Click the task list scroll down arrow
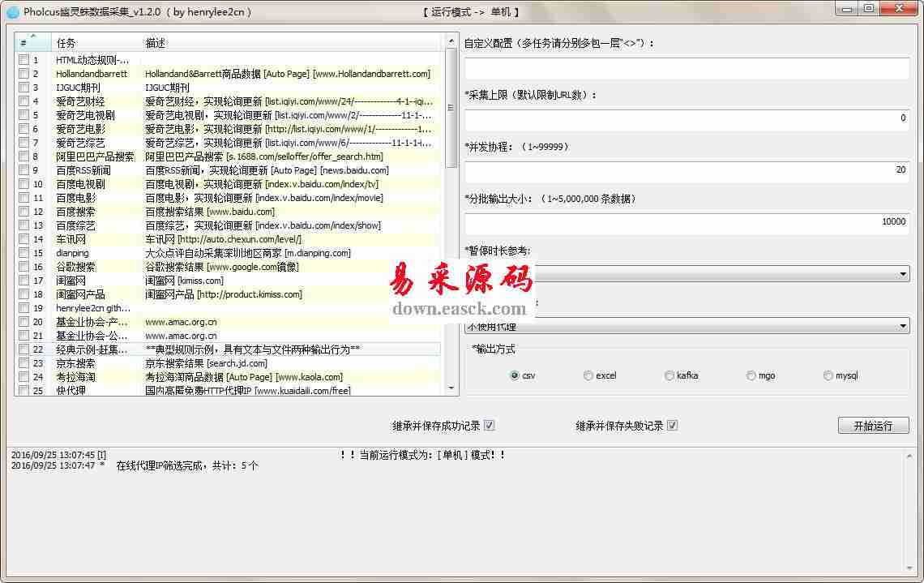The width and height of the screenshot is (924, 583). [451, 388]
